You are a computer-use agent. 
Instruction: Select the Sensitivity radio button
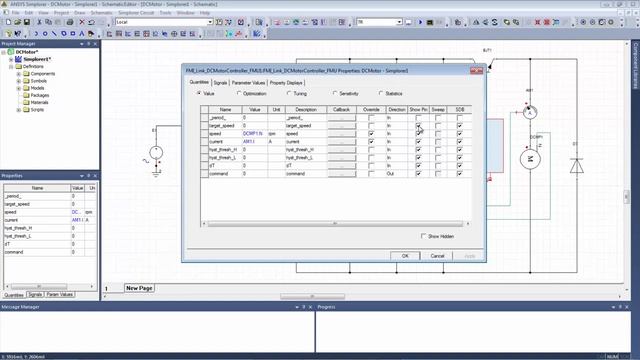point(335,93)
